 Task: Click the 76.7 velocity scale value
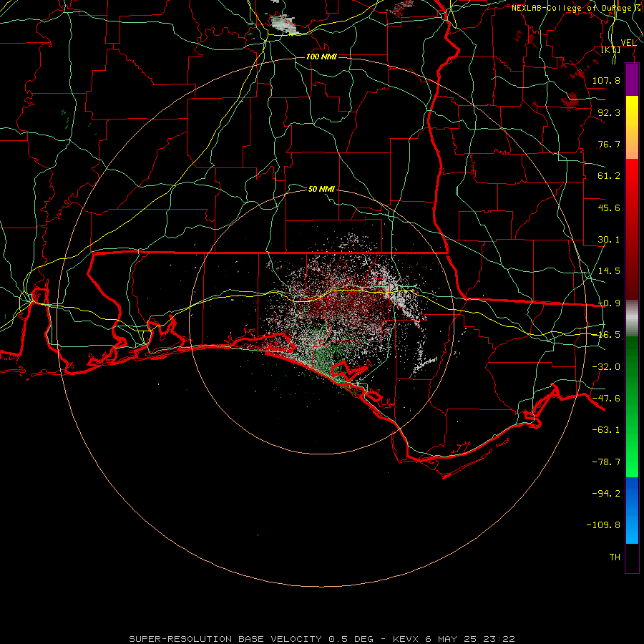coord(609,144)
